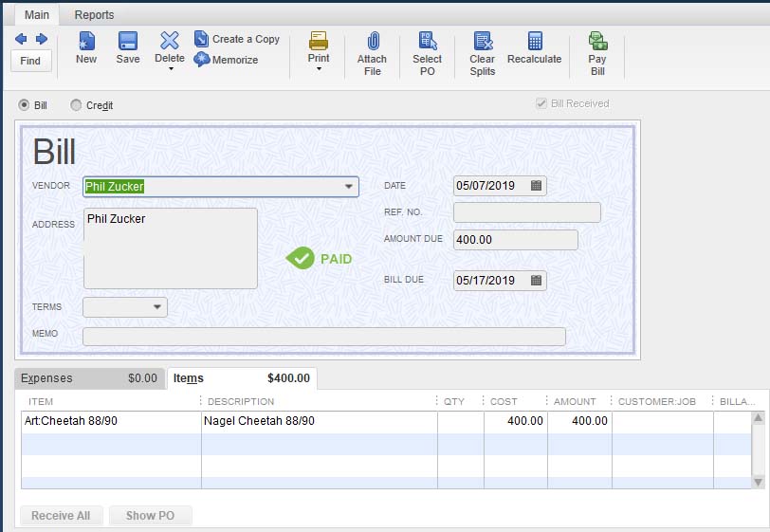Click the Clear Splits icon
This screenshot has width=770, height=532.
tap(483, 41)
